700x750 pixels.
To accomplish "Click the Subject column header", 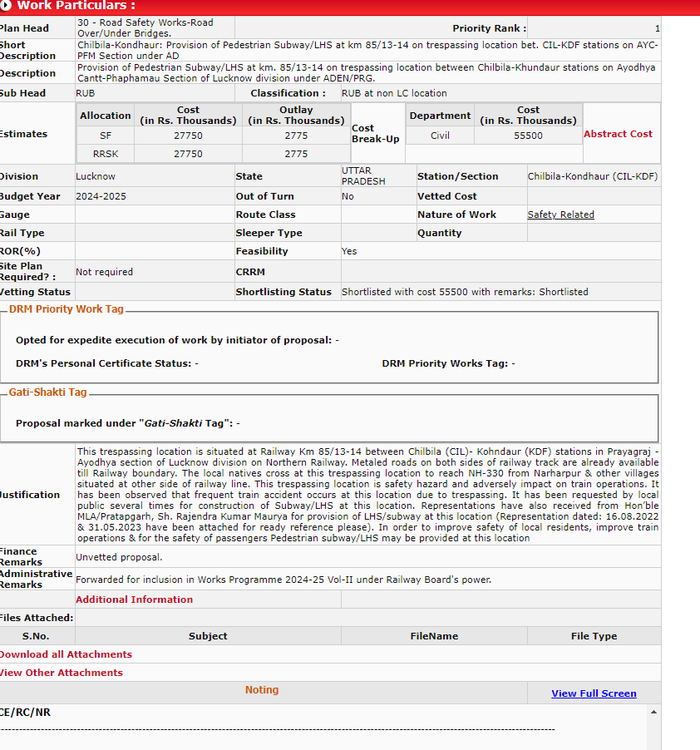I will click(208, 636).
